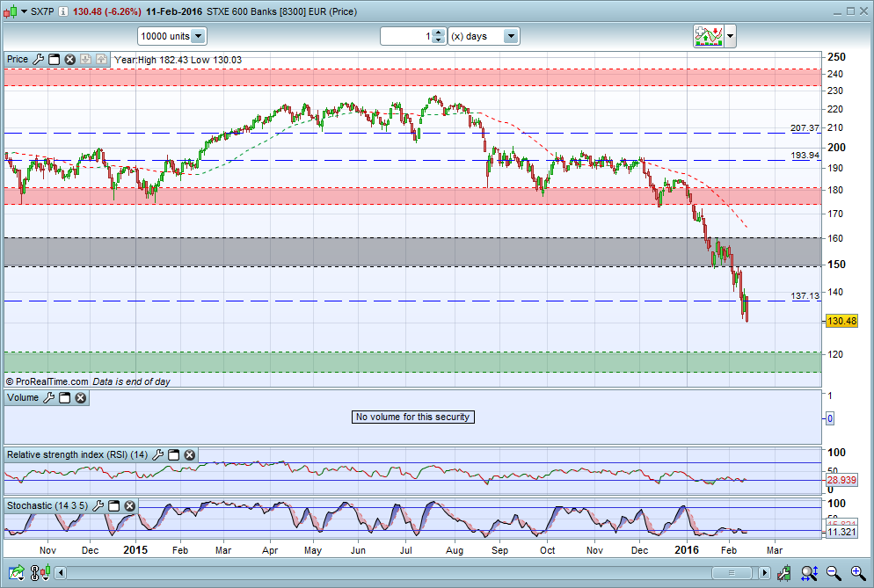
Task: Open Price panel settings wrench
Action: click(x=38, y=60)
